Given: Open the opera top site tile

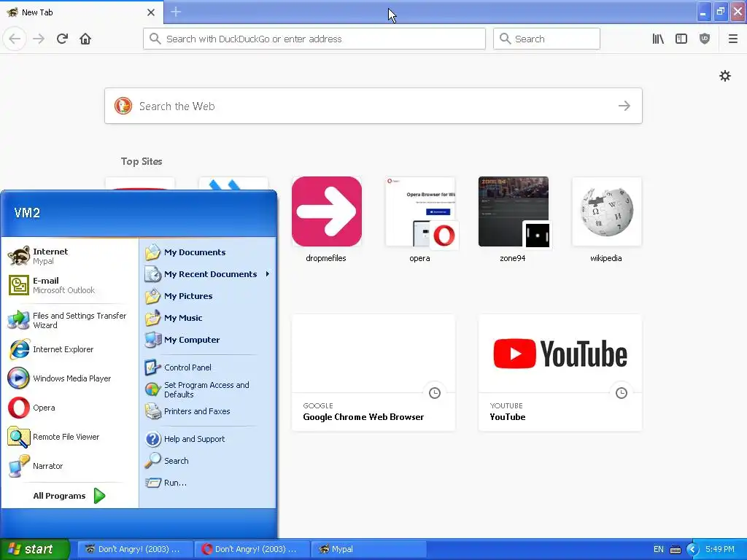Looking at the screenshot, I should pos(419,219).
